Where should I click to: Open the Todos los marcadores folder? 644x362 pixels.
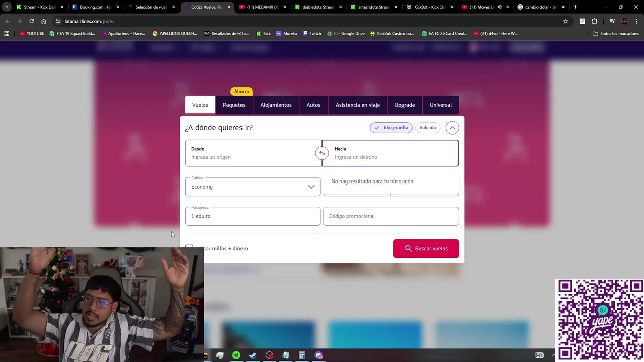616,34
